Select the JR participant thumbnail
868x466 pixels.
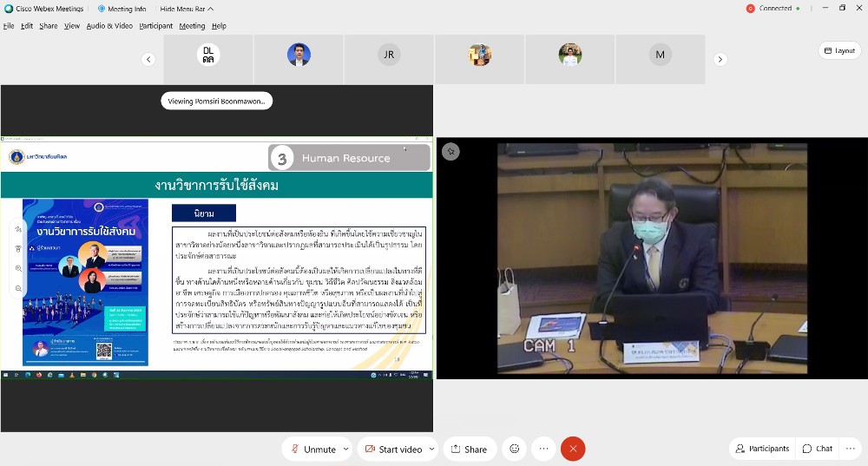pyautogui.click(x=389, y=55)
